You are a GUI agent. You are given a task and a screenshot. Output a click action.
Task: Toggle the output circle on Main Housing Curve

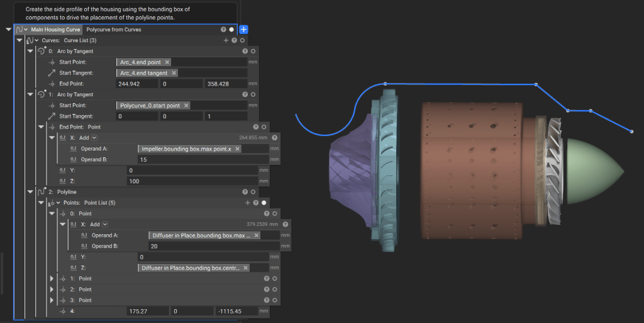coord(231,30)
